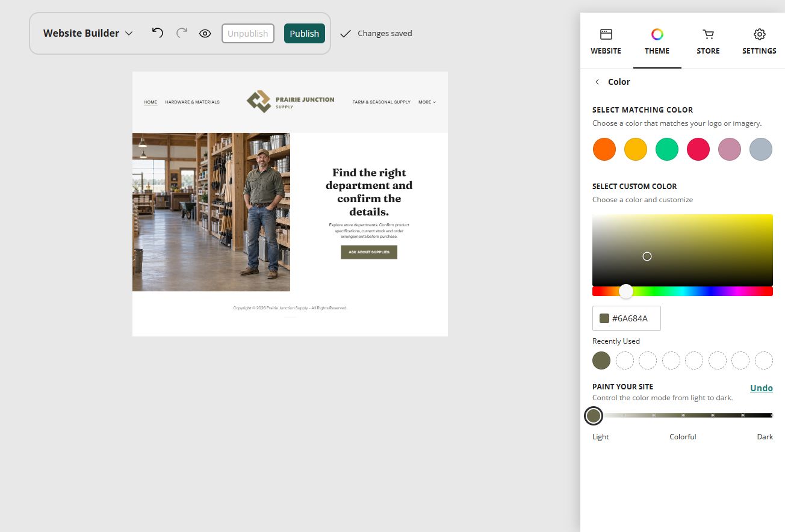This screenshot has height=532, width=785.
Task: Go to the Store tab
Action: point(708,42)
